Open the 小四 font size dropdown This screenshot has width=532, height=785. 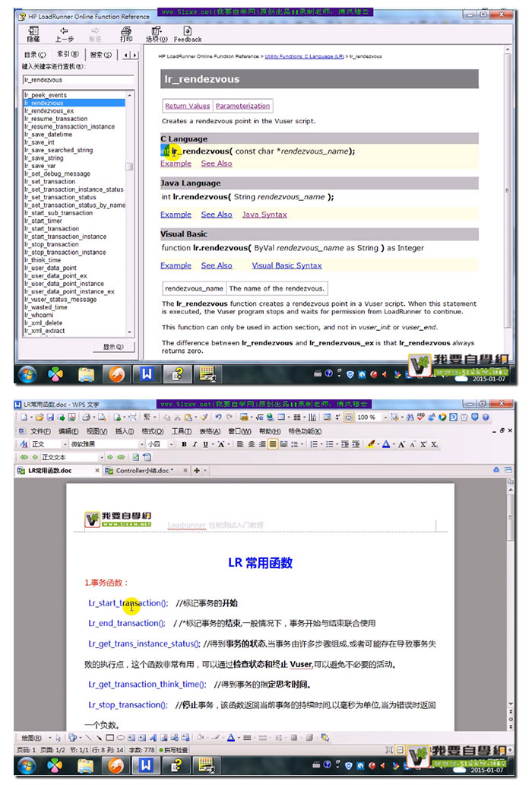tap(172, 444)
